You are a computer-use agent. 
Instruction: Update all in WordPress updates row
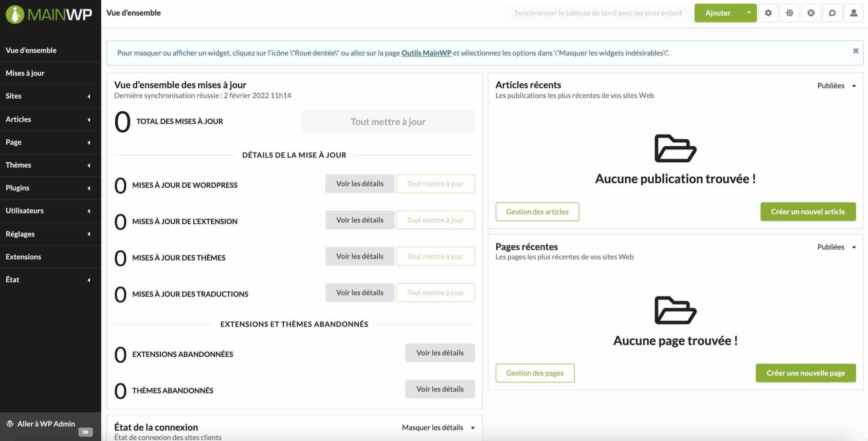(x=435, y=183)
